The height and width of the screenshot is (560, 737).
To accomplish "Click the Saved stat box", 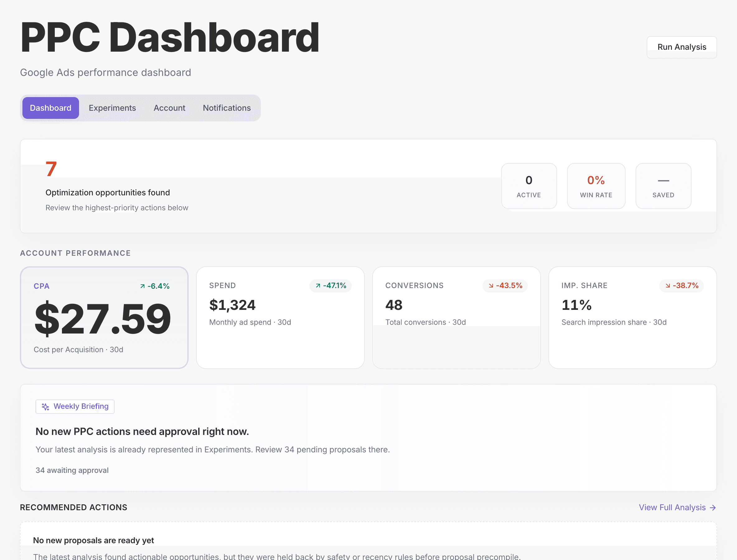I will click(x=663, y=186).
